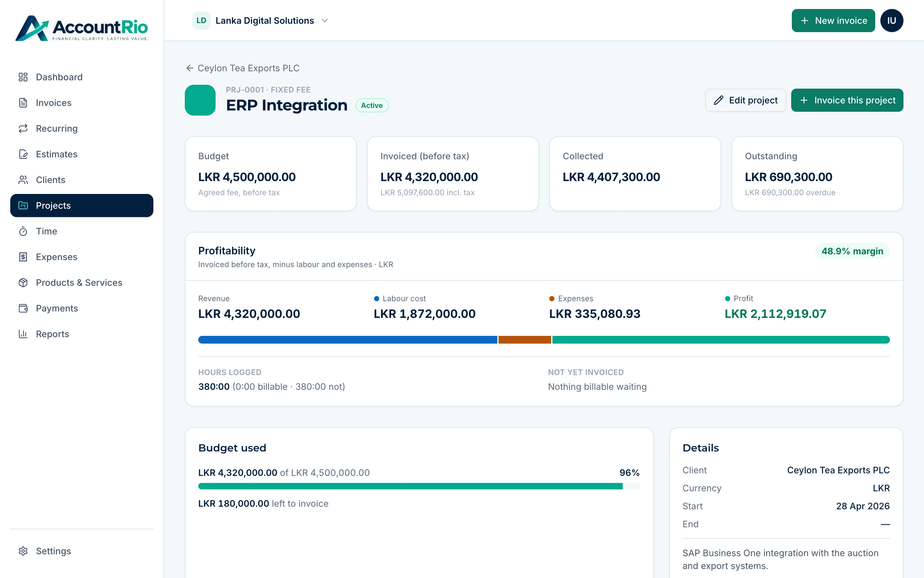Expand the company switcher chevron

tap(325, 21)
